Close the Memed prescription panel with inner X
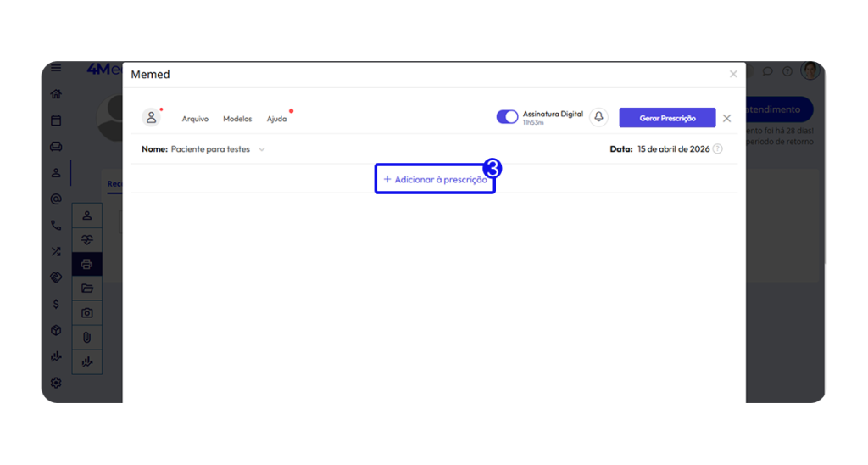The height and width of the screenshot is (465, 868). (726, 119)
